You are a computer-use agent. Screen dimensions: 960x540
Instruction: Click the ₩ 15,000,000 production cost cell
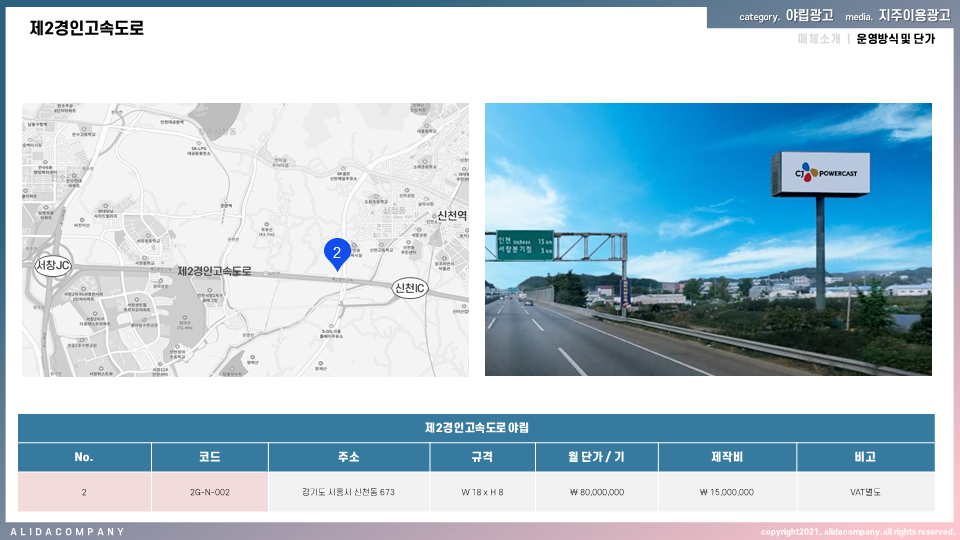click(727, 492)
